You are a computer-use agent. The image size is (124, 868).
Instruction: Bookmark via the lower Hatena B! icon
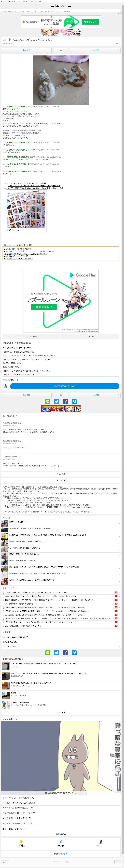pyautogui.click(x=74, y=653)
